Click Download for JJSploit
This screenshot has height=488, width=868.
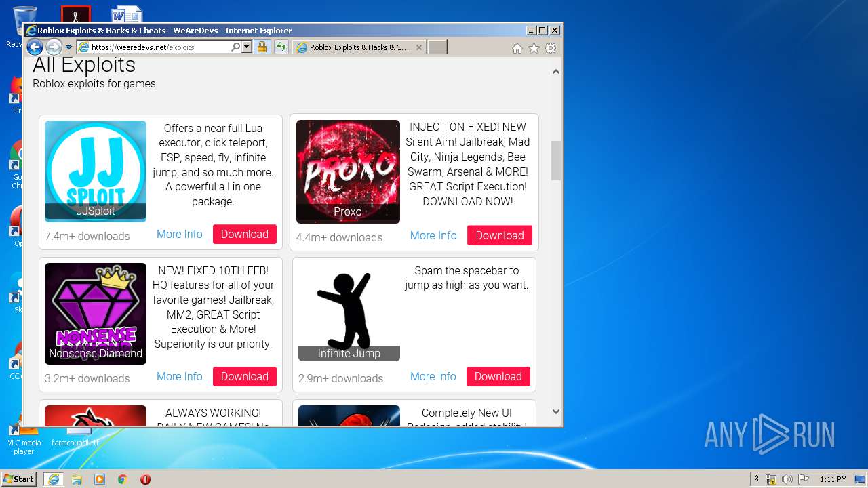[x=245, y=234]
